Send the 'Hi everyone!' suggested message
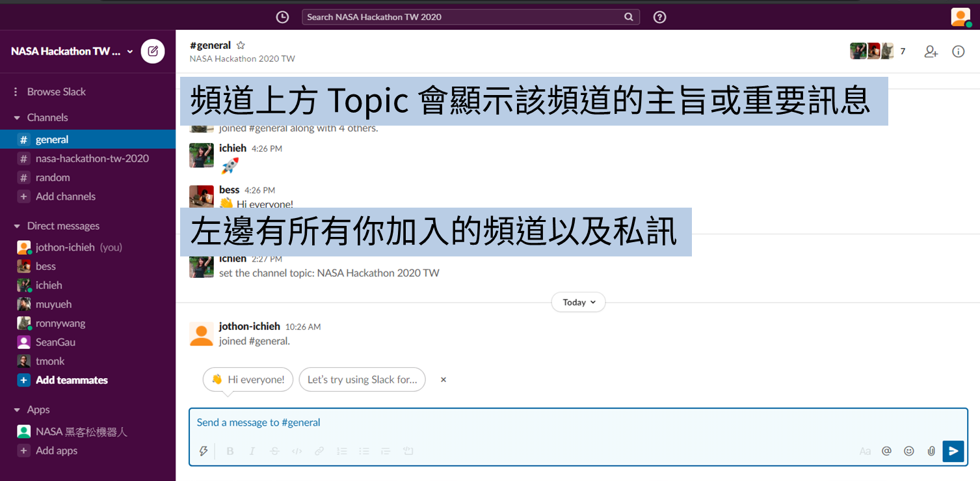This screenshot has width=980, height=481. click(x=248, y=379)
